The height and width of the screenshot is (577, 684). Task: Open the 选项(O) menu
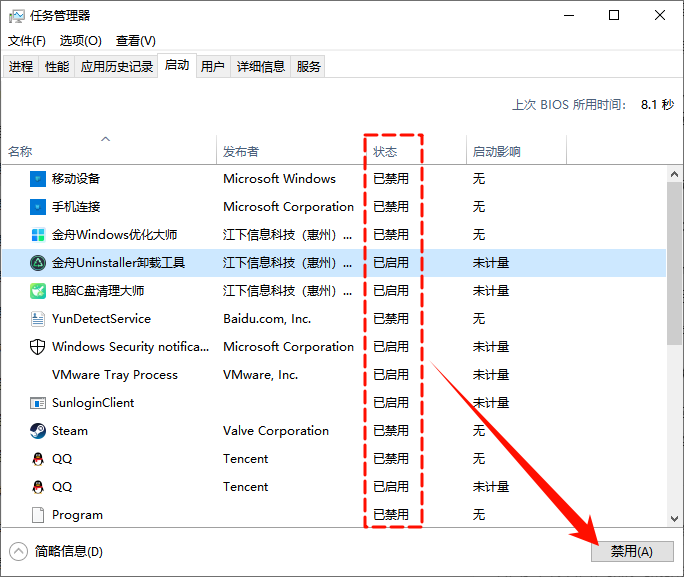81,41
